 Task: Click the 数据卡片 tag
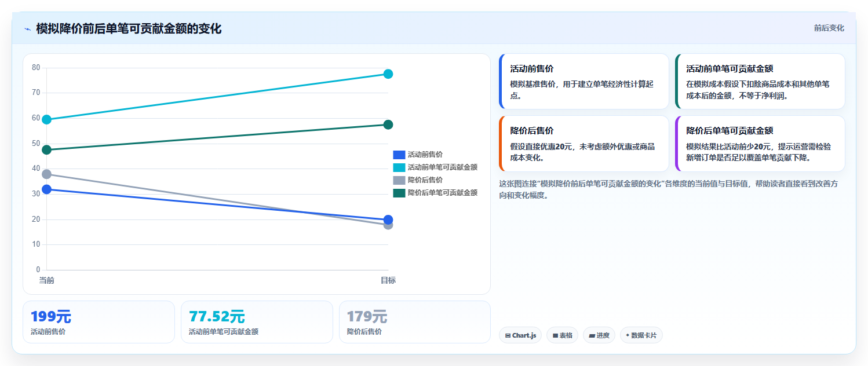coord(641,335)
